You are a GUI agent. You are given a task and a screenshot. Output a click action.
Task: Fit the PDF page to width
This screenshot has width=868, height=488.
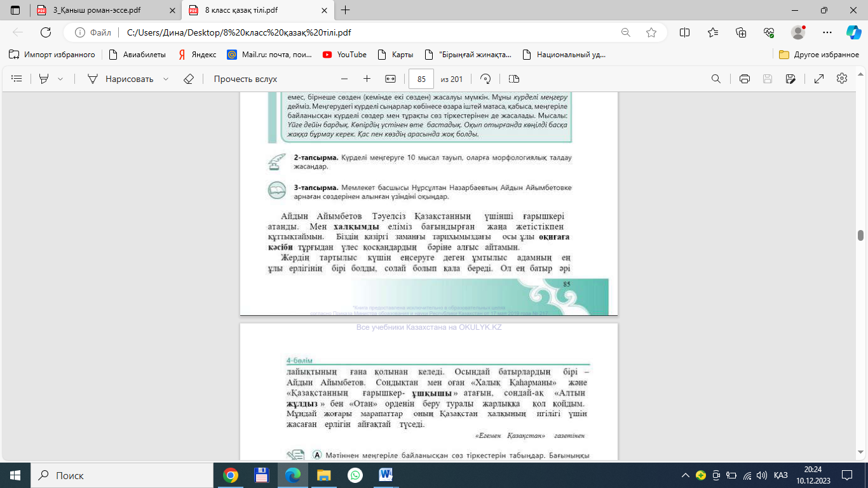(x=390, y=79)
